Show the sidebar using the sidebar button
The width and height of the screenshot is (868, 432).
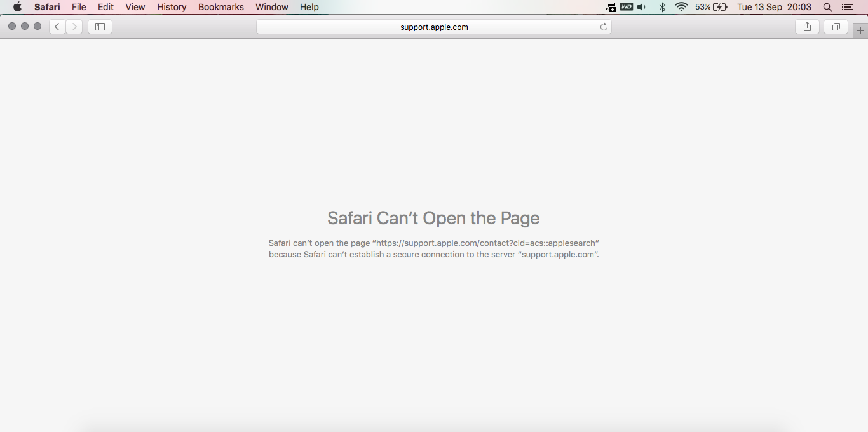pyautogui.click(x=100, y=27)
